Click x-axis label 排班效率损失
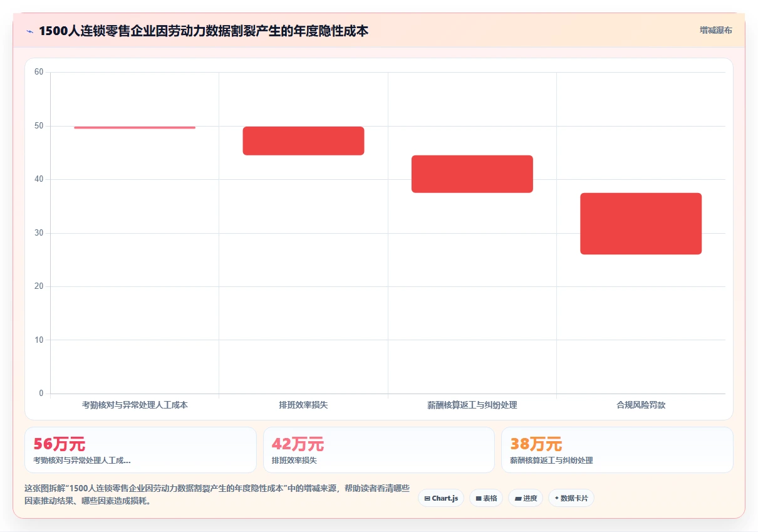 coord(303,405)
